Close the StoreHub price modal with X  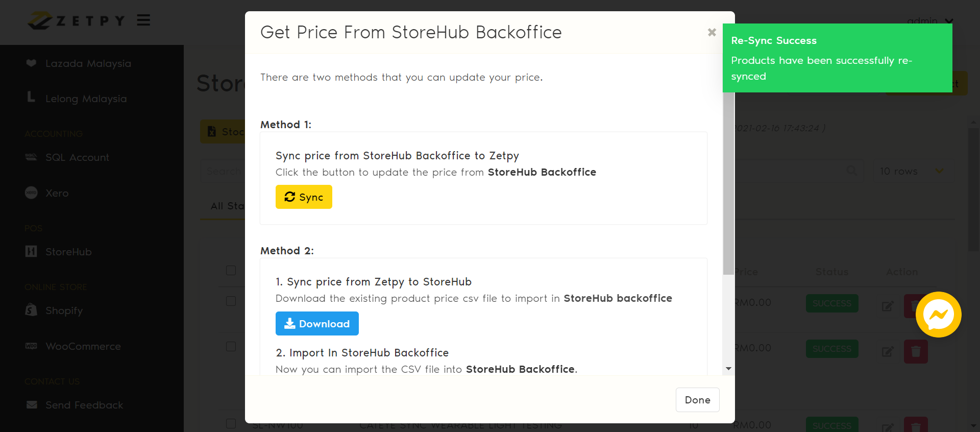tap(712, 33)
